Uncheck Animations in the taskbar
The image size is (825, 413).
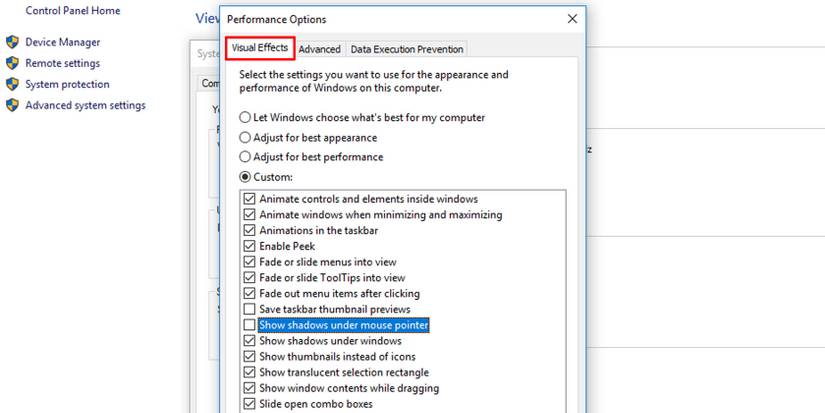[250, 230]
